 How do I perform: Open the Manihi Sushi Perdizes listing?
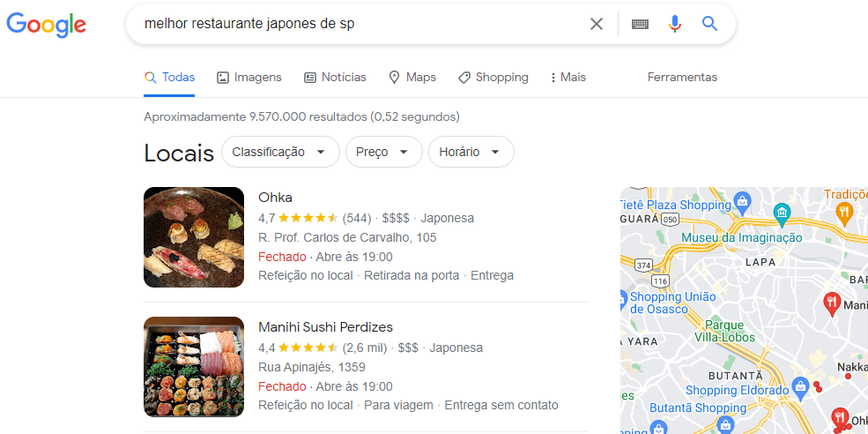tap(325, 327)
